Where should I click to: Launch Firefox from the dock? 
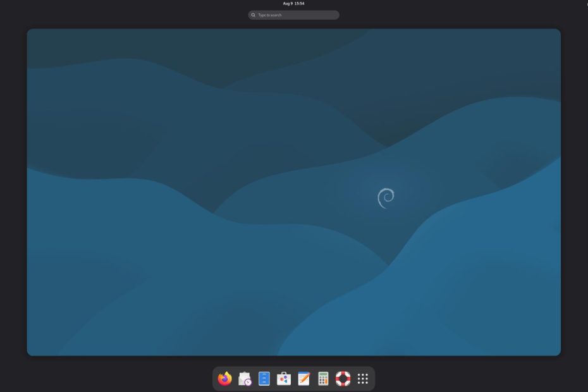coord(225,379)
